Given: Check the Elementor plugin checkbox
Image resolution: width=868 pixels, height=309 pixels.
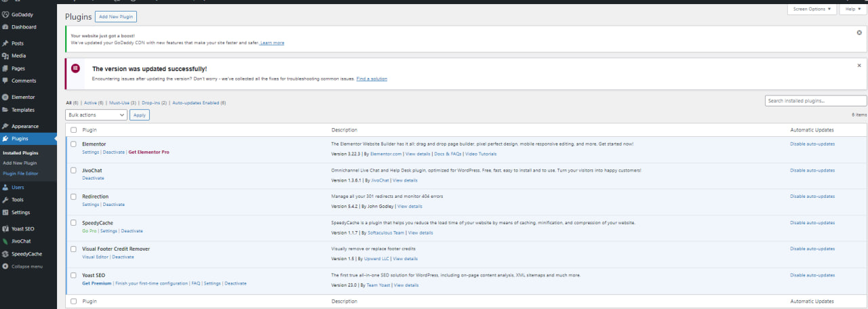Looking at the screenshot, I should point(74,144).
